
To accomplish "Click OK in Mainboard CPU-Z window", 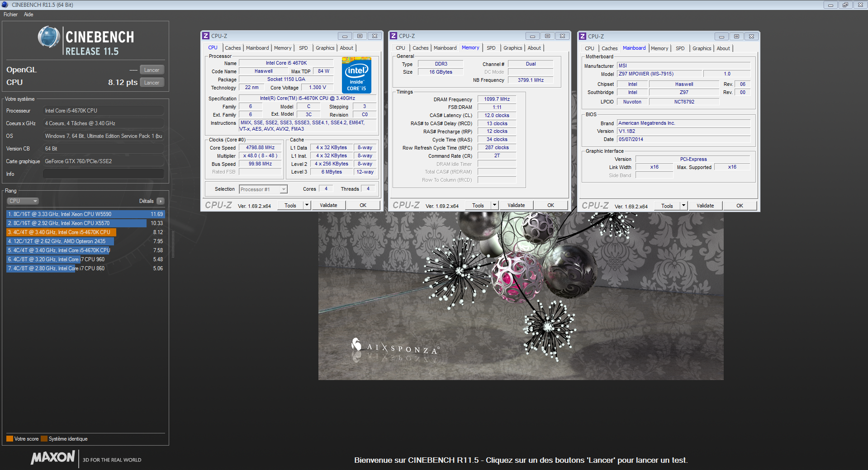I will (x=740, y=206).
